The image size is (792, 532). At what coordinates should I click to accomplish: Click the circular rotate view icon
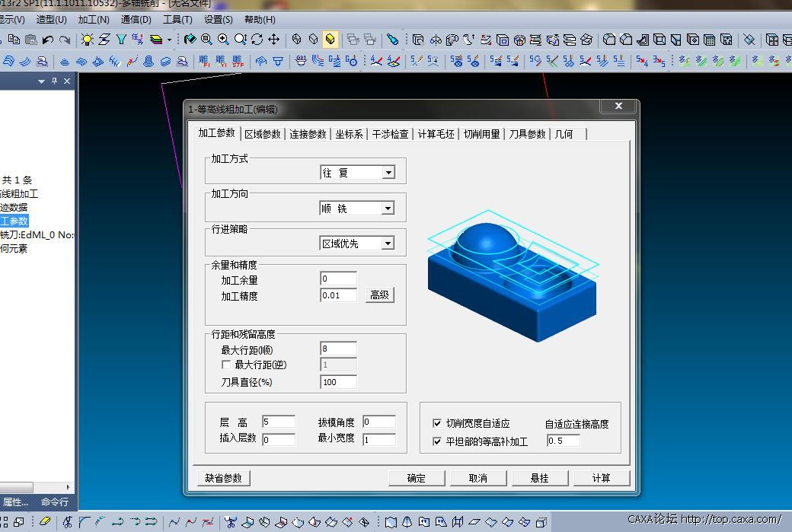tap(257, 40)
